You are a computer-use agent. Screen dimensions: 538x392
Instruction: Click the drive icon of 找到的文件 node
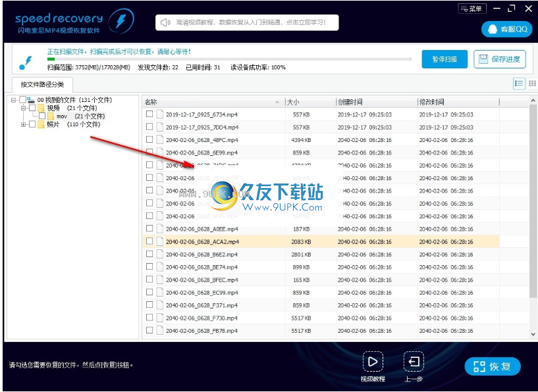pos(31,100)
